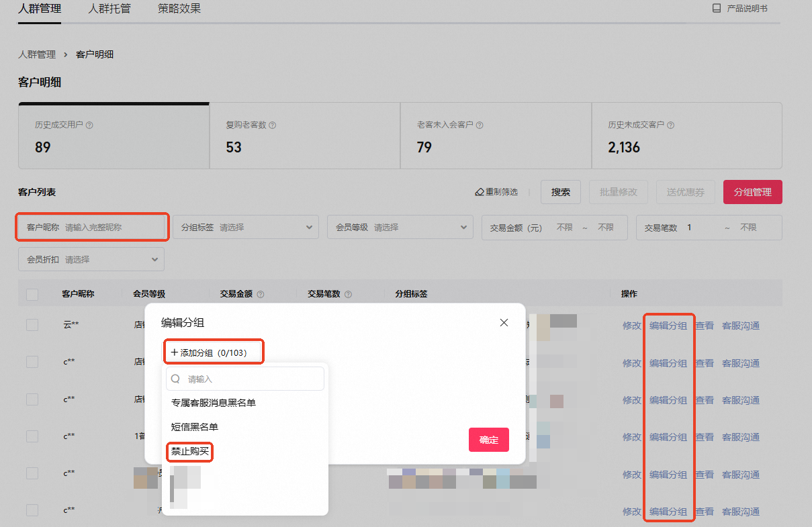Click help icon beside 老客未入会客户
The image size is (812, 527).
(x=480, y=125)
